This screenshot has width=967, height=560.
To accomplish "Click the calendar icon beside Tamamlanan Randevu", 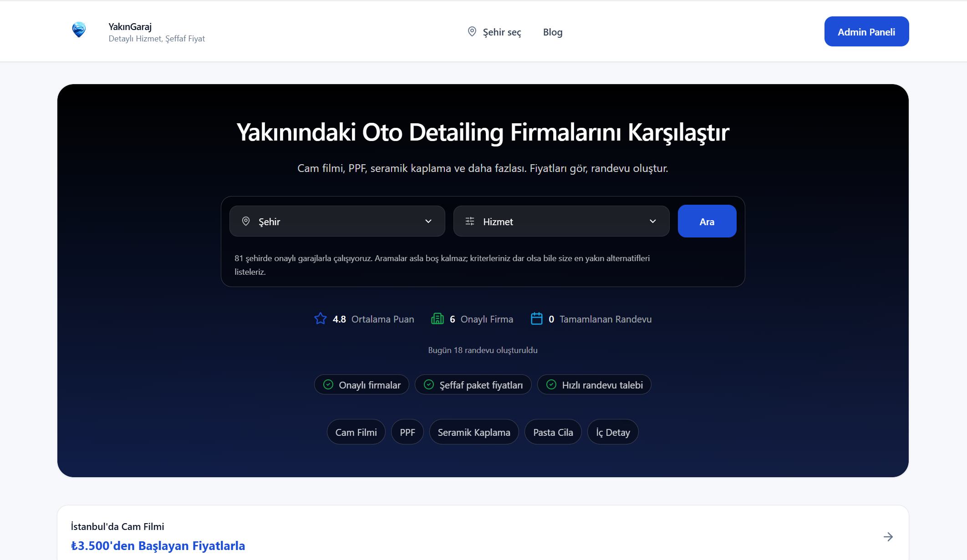I will tap(536, 319).
